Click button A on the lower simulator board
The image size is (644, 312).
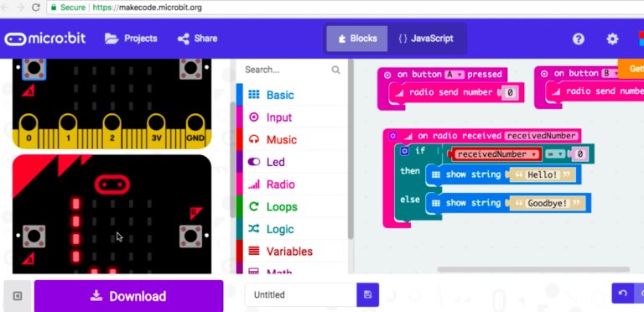click(34, 236)
